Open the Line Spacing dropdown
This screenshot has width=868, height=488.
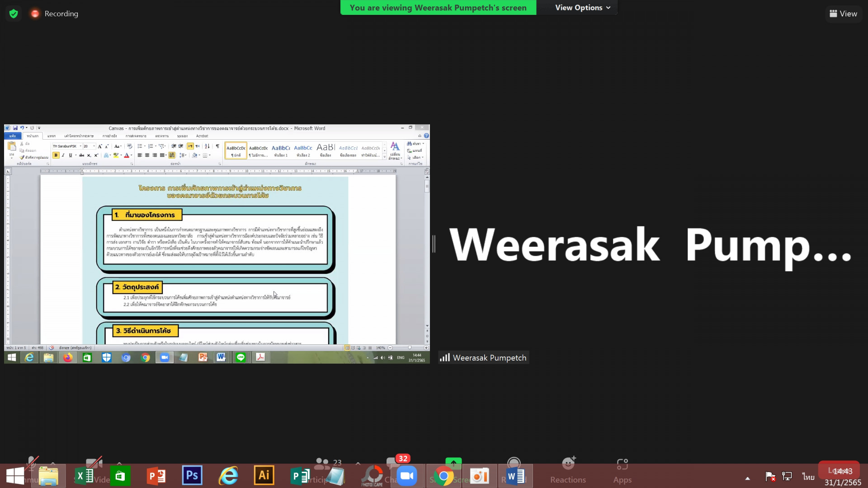(x=183, y=155)
